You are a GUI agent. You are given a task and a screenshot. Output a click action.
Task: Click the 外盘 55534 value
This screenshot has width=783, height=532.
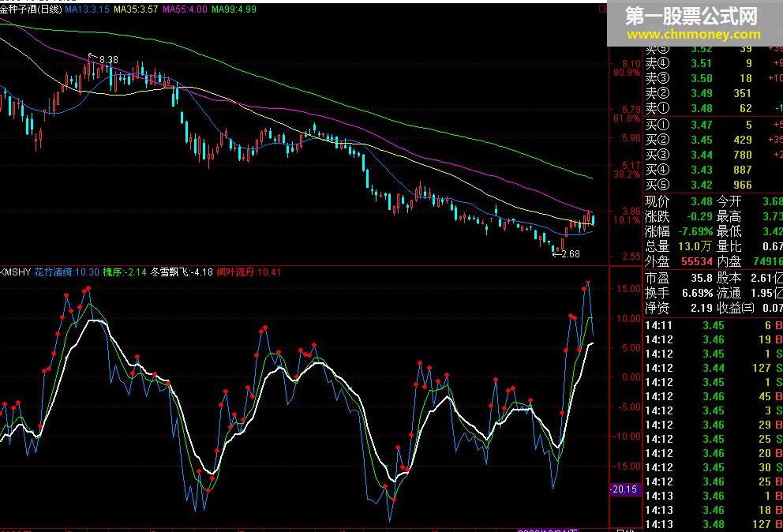[x=697, y=261]
